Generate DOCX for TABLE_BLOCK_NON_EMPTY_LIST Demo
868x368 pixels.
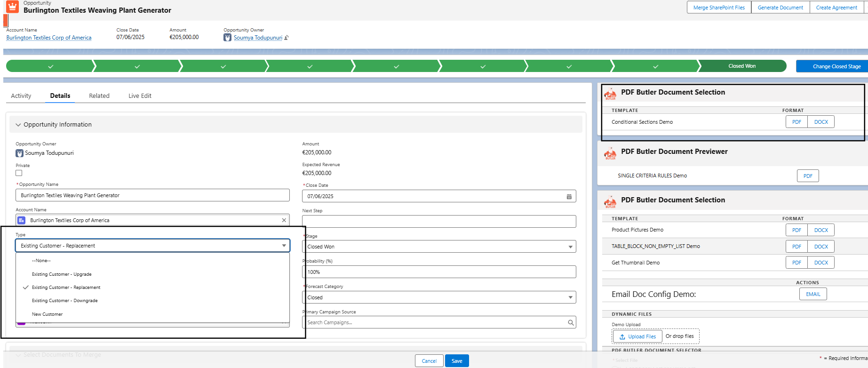point(821,247)
